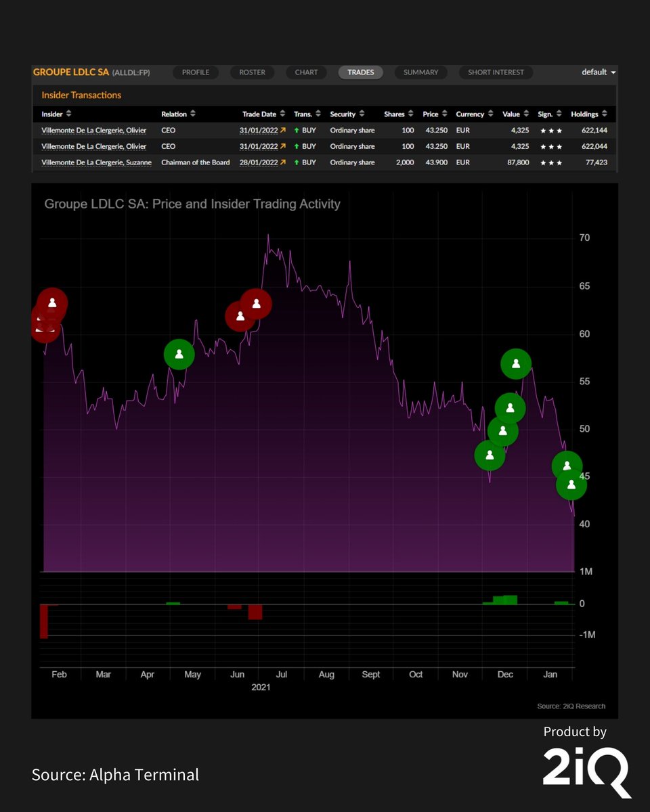This screenshot has width=650, height=812.
Task: Open orange arrow icon in 622,144 holdings row
Action: 283,130
